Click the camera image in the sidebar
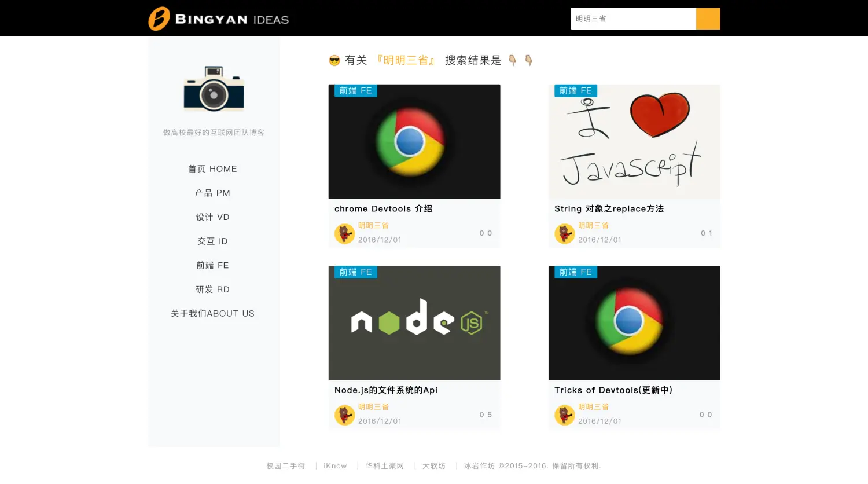Screen dimensions: 868x484 (214, 89)
